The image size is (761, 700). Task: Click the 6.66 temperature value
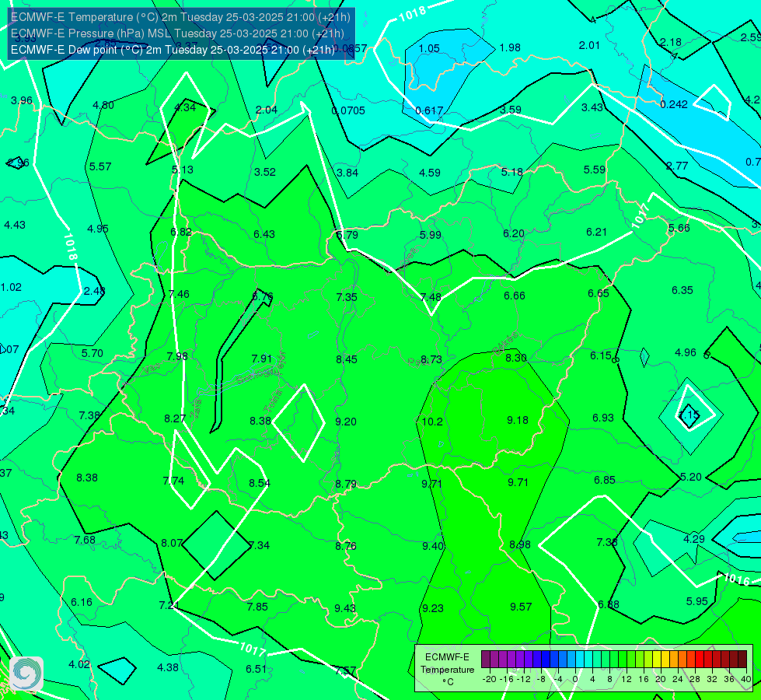[515, 296]
